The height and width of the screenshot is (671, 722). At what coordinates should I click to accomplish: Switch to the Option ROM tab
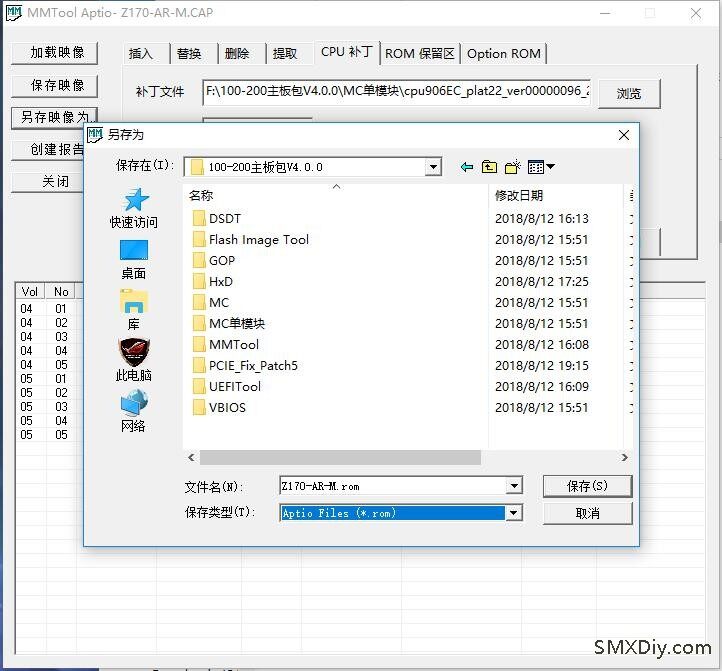coord(504,54)
